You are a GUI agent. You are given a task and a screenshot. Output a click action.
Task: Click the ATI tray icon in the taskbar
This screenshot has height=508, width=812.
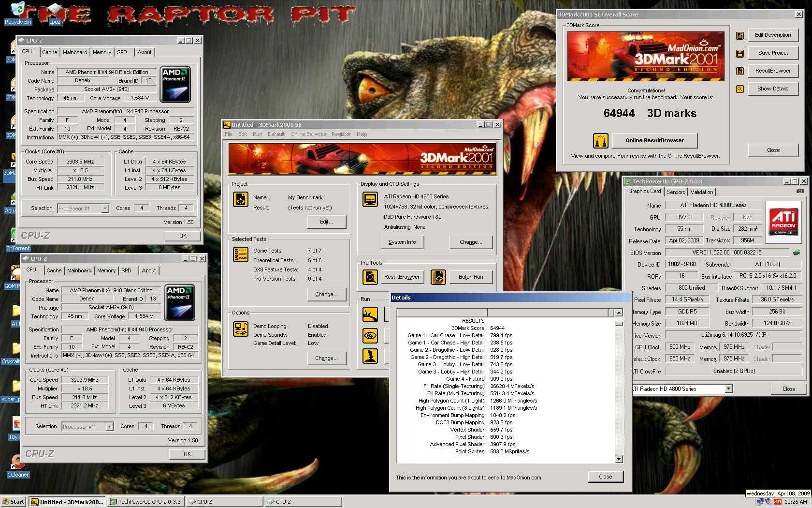pyautogui.click(x=778, y=502)
